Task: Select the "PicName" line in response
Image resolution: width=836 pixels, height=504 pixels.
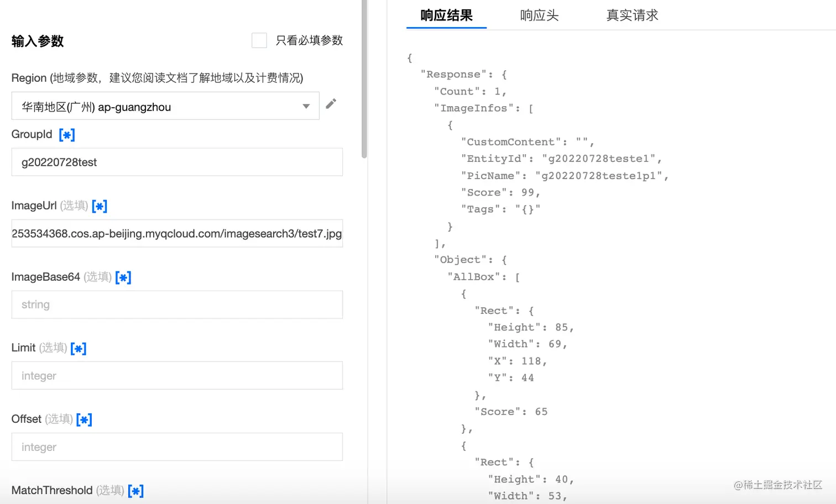Action: coord(565,176)
